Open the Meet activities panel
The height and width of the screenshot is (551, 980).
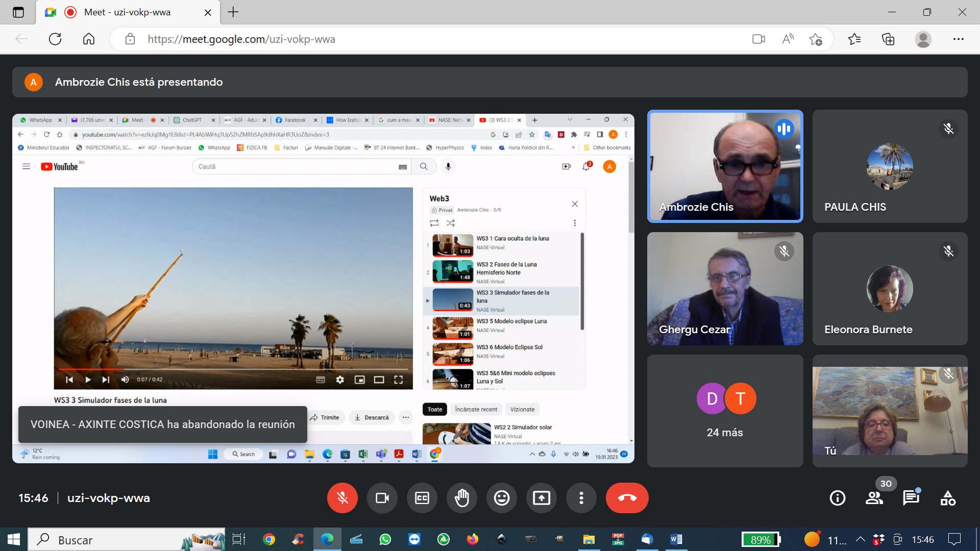coord(948,498)
